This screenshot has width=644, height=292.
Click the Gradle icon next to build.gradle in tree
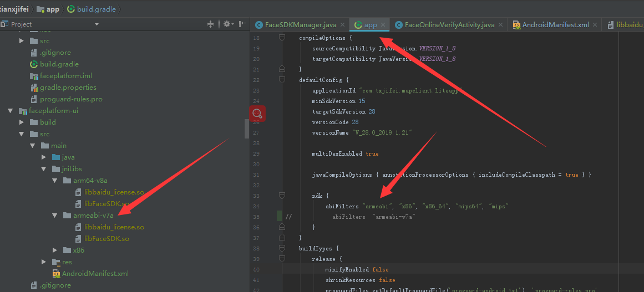pos(34,64)
